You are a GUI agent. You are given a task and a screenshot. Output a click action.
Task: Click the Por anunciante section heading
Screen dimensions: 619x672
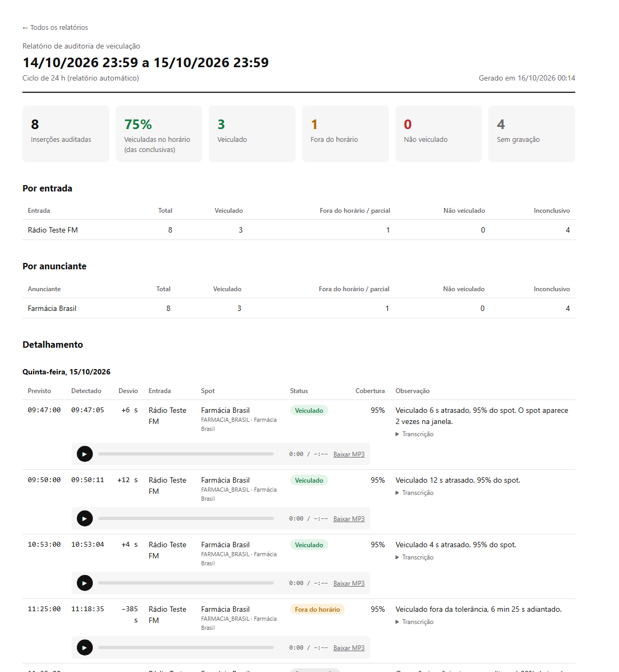[x=54, y=266]
